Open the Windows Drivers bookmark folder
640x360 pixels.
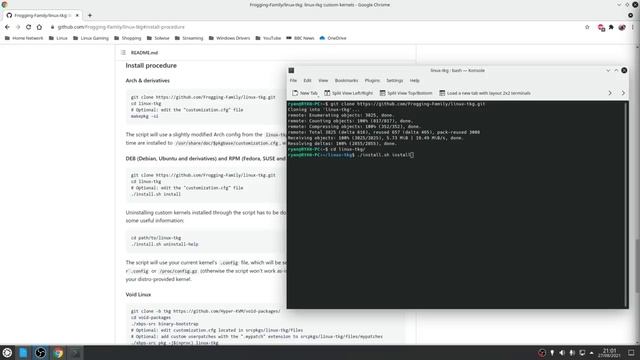click(x=229, y=38)
